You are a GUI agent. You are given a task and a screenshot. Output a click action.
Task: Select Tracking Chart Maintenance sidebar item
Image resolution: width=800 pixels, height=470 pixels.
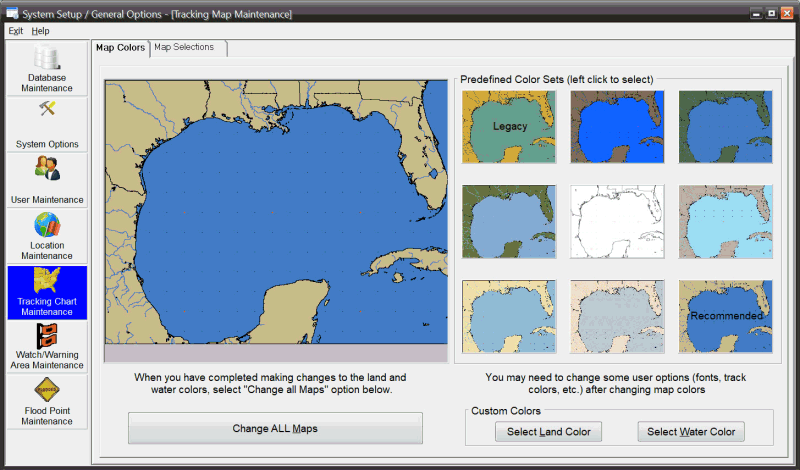pyautogui.click(x=47, y=292)
